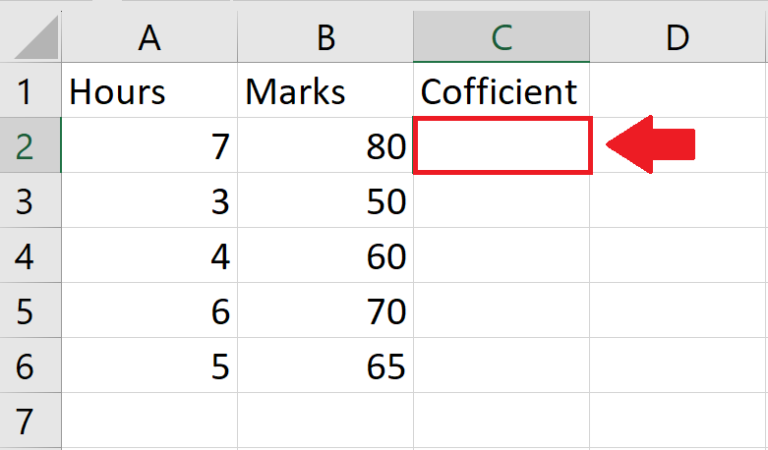Click the Hours header cell
The height and width of the screenshot is (450, 768).
tap(150, 92)
